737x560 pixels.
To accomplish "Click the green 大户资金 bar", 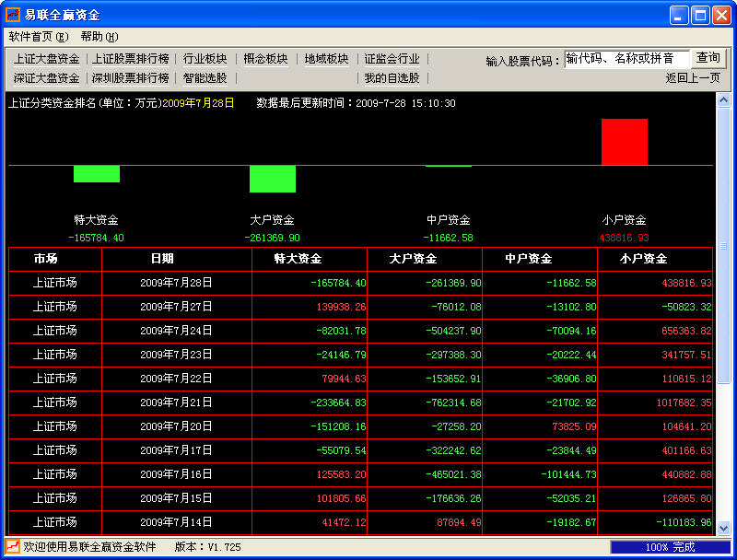I will click(273, 179).
